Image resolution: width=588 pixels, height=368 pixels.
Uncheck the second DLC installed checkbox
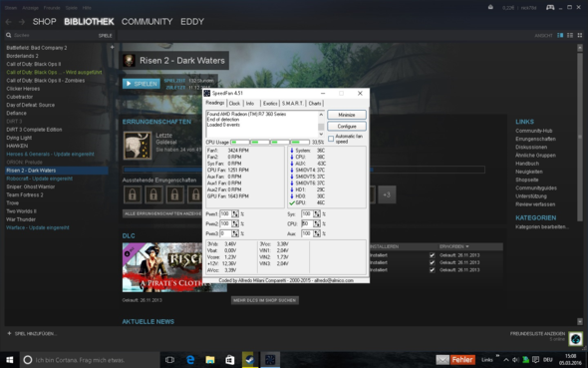point(432,262)
